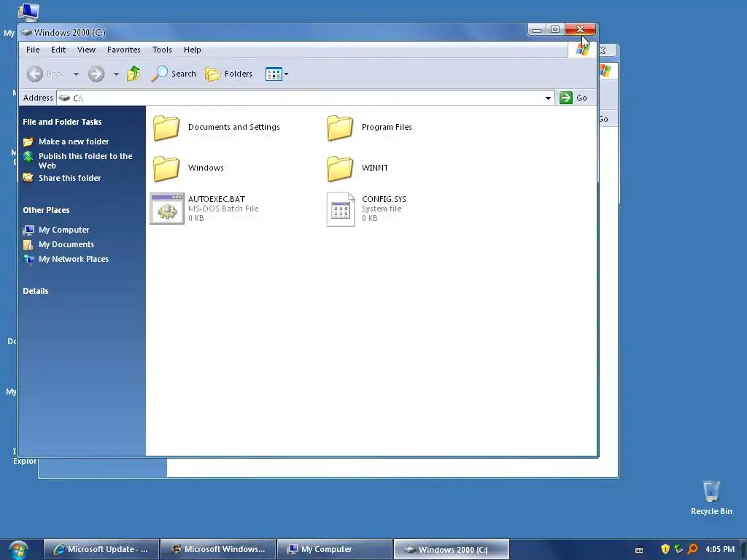Click the 4:05 PM system clock

point(720,550)
